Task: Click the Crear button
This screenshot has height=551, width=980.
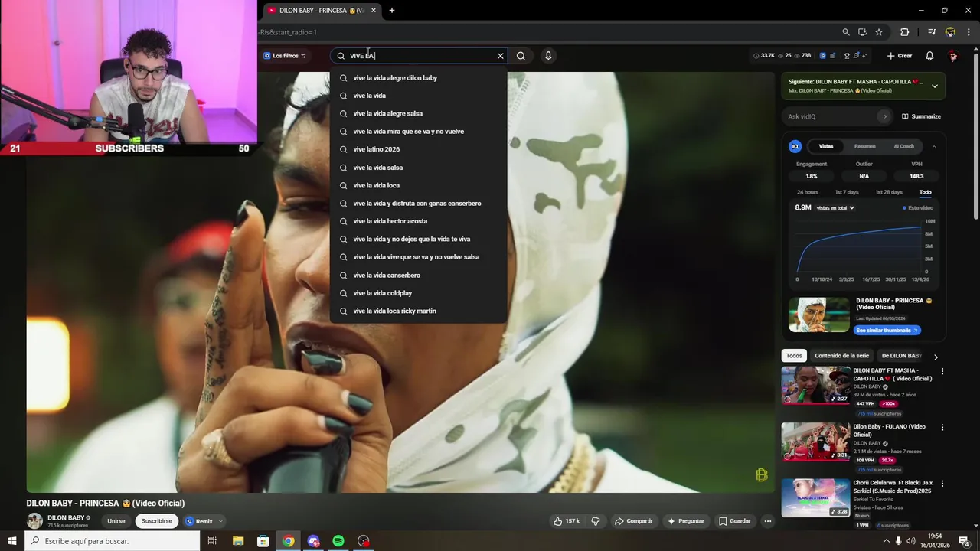Action: 900,56
